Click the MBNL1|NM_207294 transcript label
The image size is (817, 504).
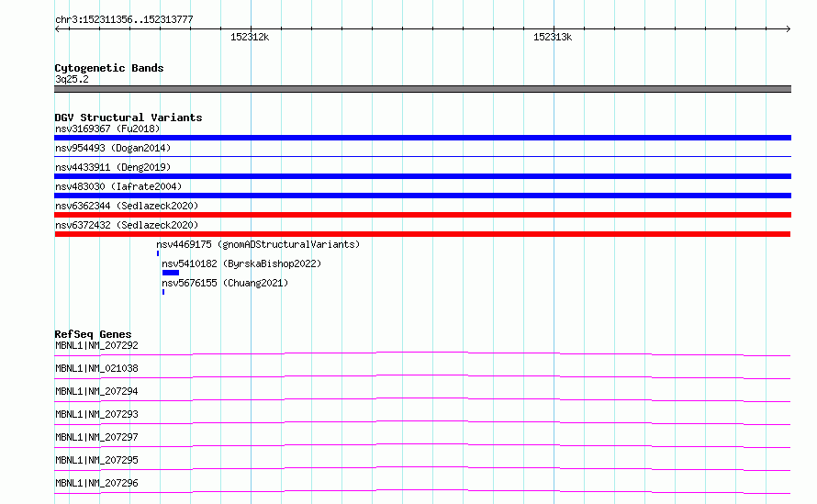96,391
